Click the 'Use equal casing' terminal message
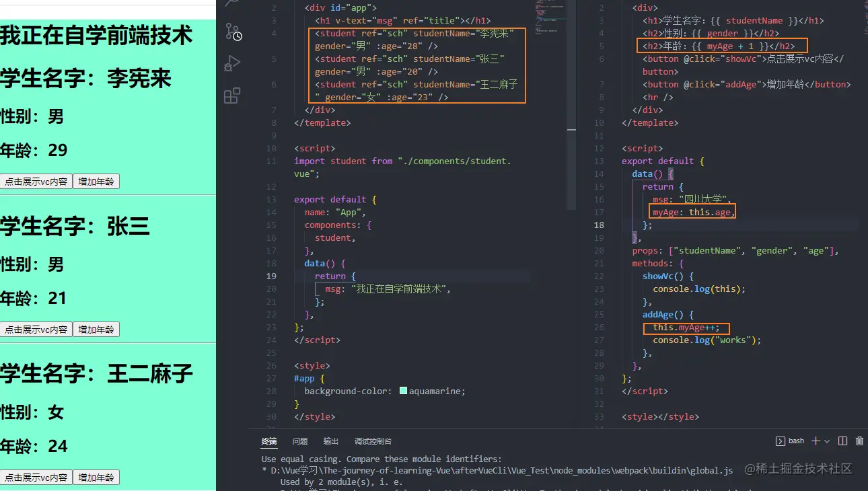 382,459
